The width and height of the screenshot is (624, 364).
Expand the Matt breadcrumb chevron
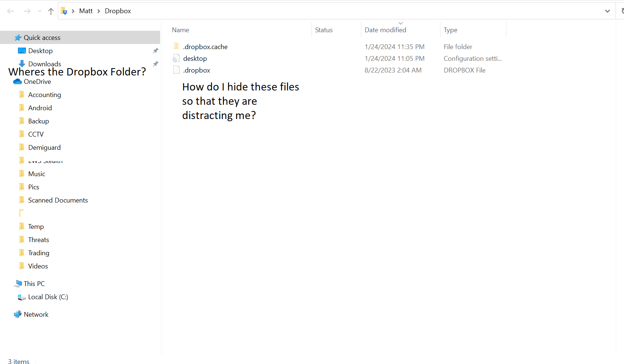98,11
